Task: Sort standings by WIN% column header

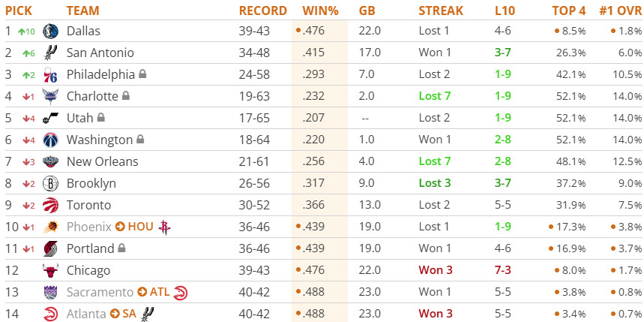Action: (320, 11)
